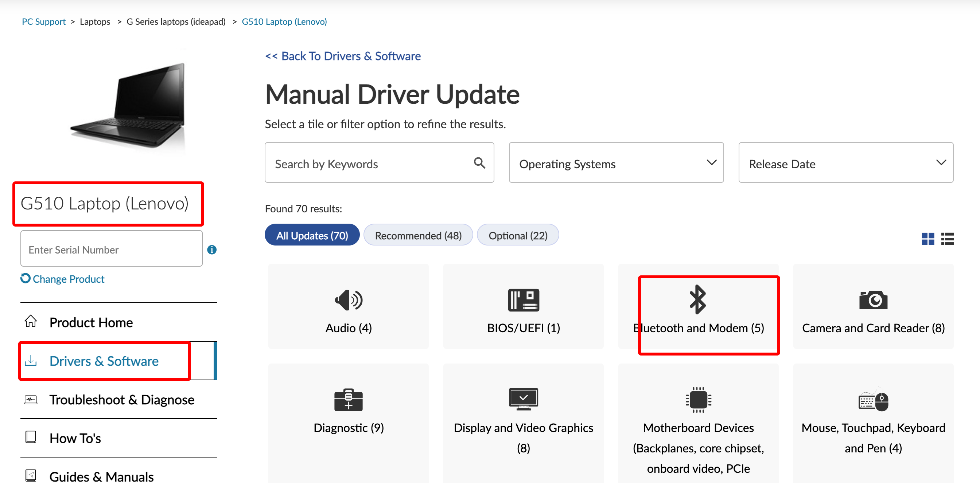980x483 pixels.
Task: Click the Drivers & Software download icon
Action: [31, 360]
